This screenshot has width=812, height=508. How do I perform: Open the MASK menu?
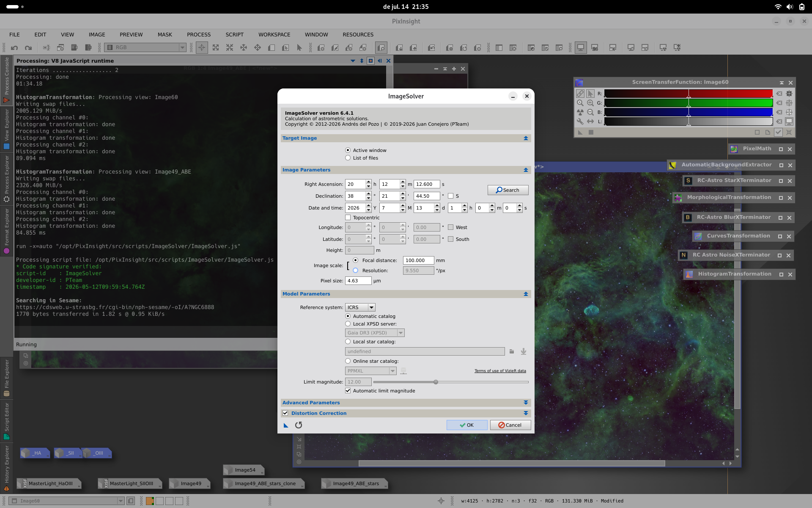tap(165, 35)
